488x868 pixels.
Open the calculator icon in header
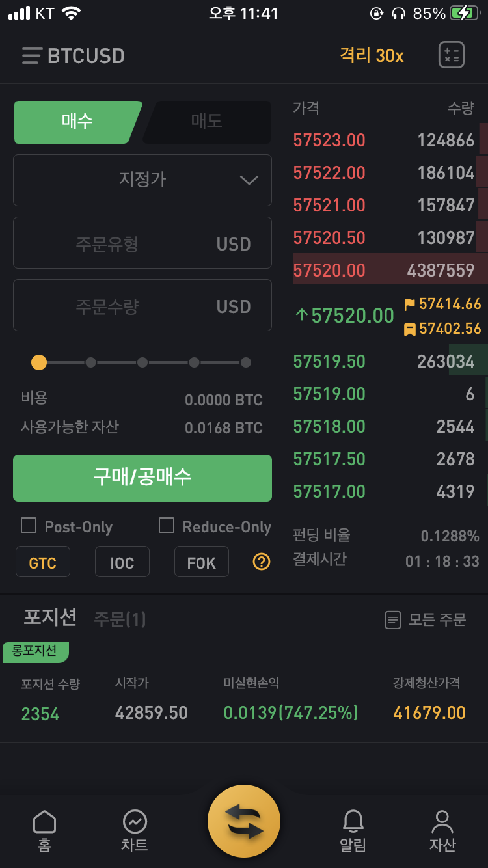click(451, 55)
